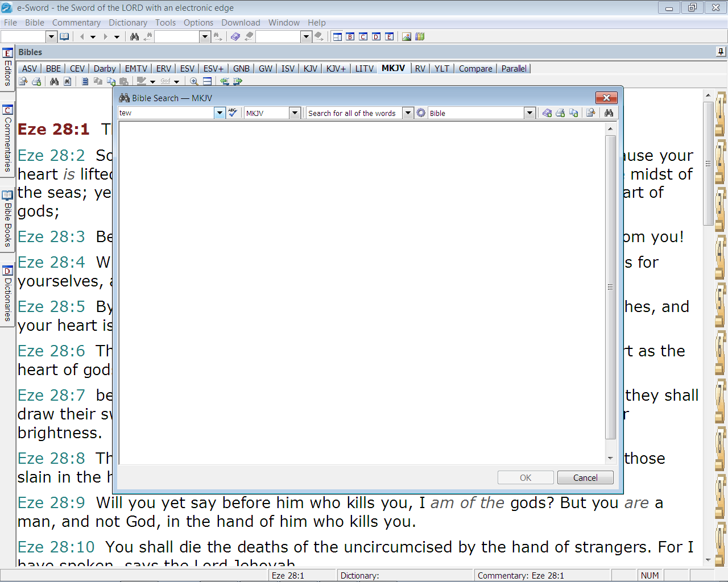Open the forward history dropdown arrow
The image size is (728, 582).
click(x=117, y=37)
